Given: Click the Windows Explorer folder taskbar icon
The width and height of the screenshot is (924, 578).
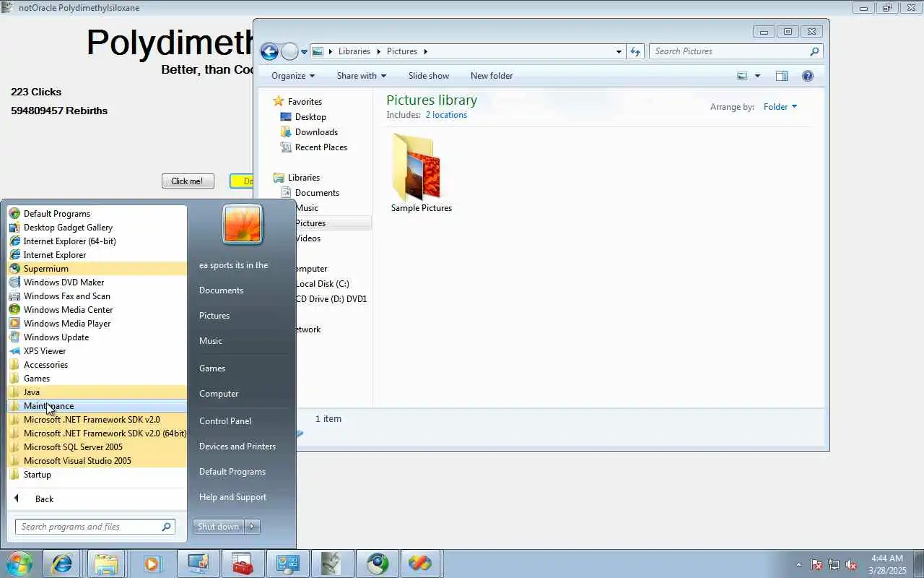Looking at the screenshot, I should (x=106, y=563).
